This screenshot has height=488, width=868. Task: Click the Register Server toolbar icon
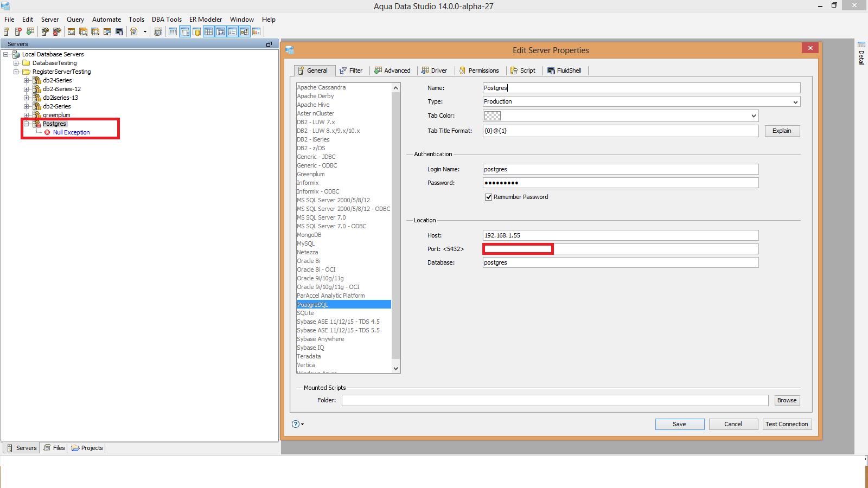click(7, 32)
